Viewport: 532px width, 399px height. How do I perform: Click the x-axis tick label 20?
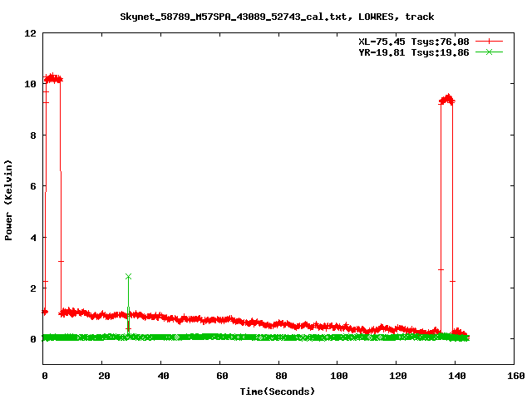point(104,376)
